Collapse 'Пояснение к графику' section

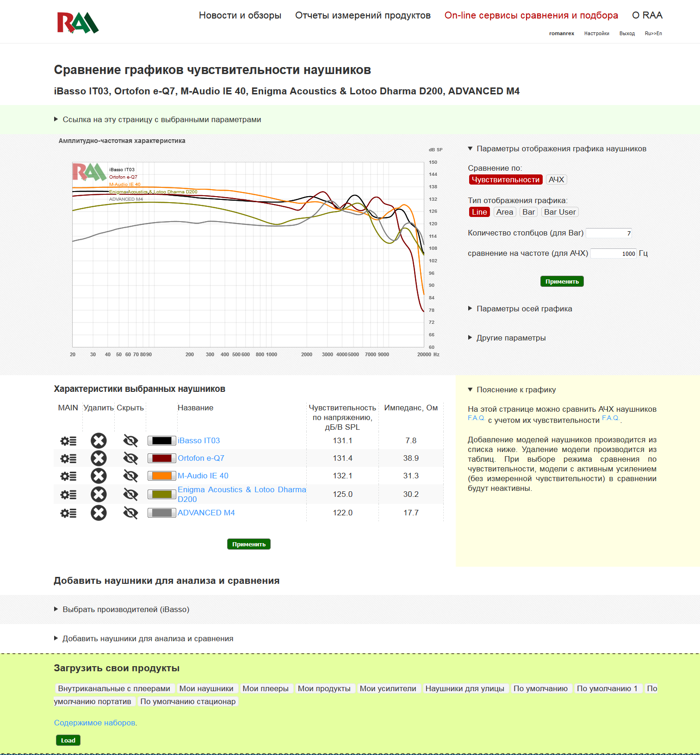(512, 390)
